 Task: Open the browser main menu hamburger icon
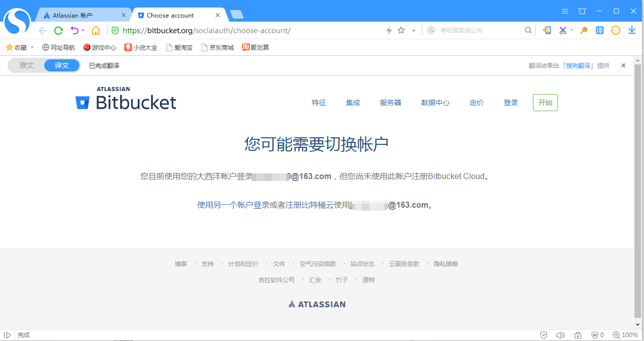(565, 11)
